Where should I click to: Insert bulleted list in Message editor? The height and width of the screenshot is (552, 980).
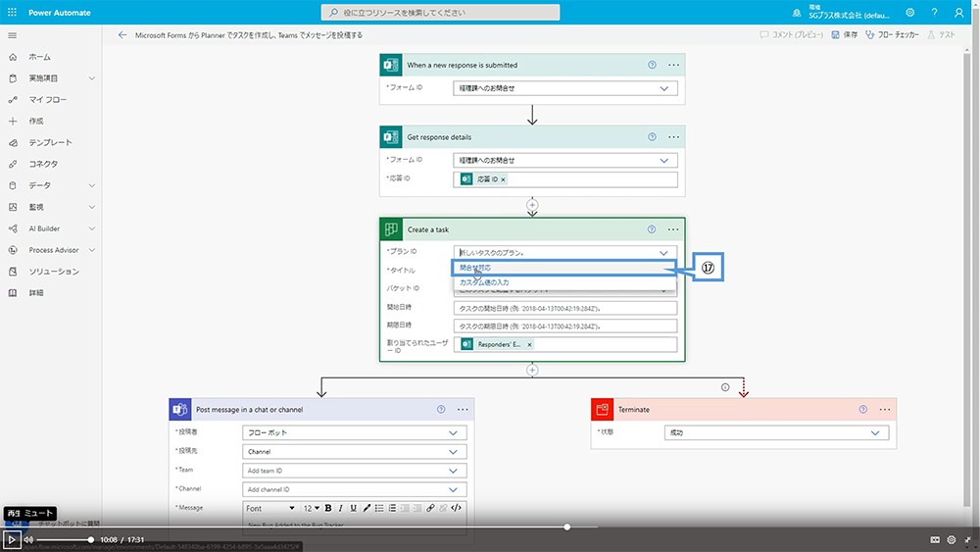coord(379,508)
